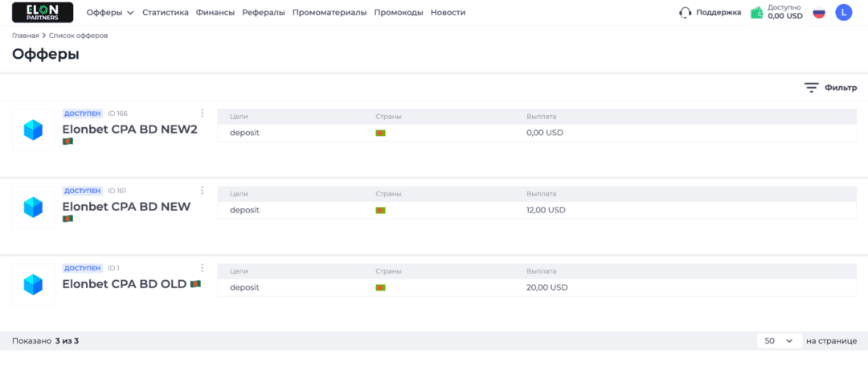Go to Статистика section

pyautogui.click(x=166, y=12)
